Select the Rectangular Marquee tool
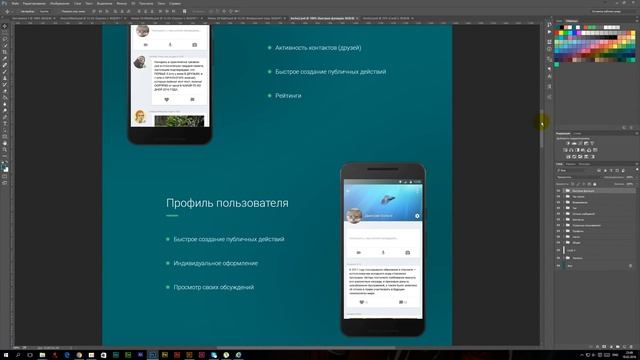Screen dimensions: 640x360 click(x=5, y=33)
